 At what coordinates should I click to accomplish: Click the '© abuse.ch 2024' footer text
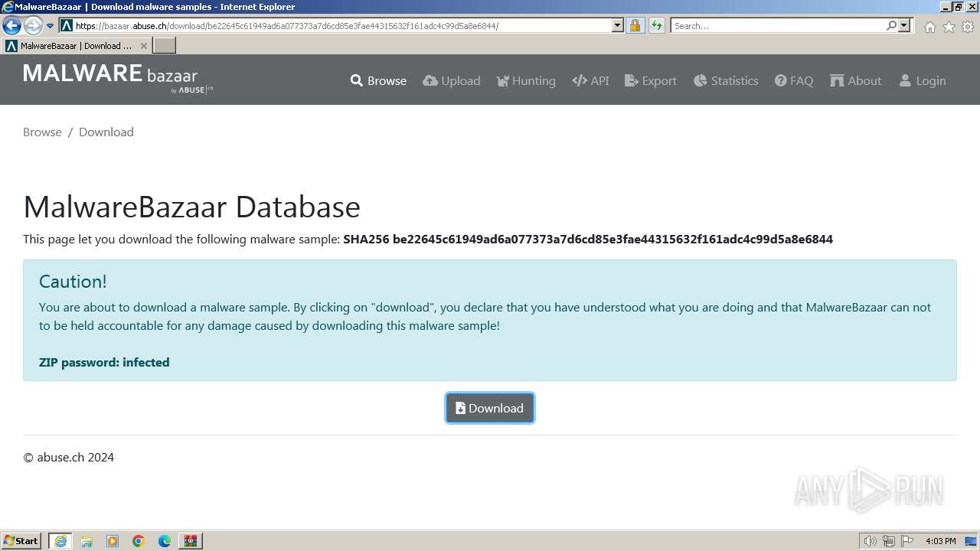[69, 457]
